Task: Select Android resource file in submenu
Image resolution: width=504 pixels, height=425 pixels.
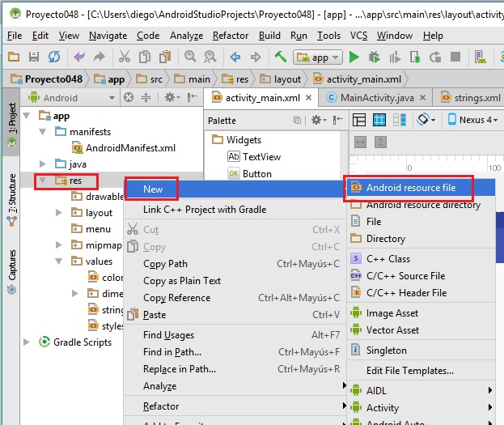Action: pyautogui.click(x=421, y=188)
